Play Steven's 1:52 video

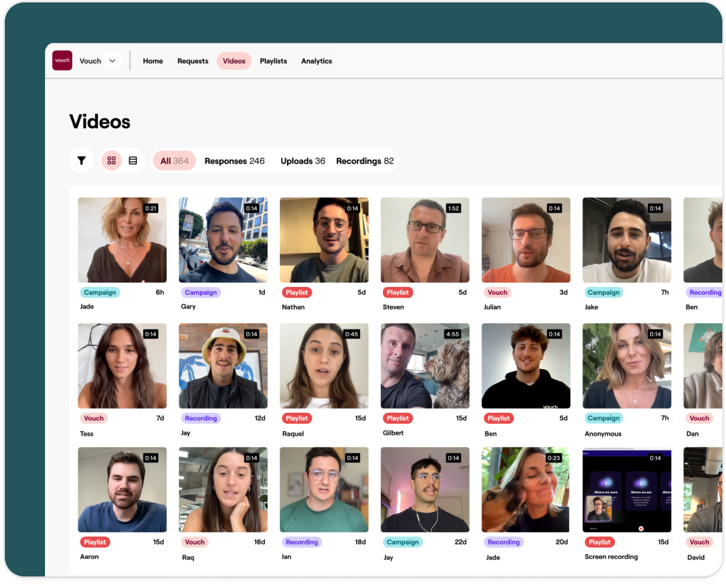[425, 240]
